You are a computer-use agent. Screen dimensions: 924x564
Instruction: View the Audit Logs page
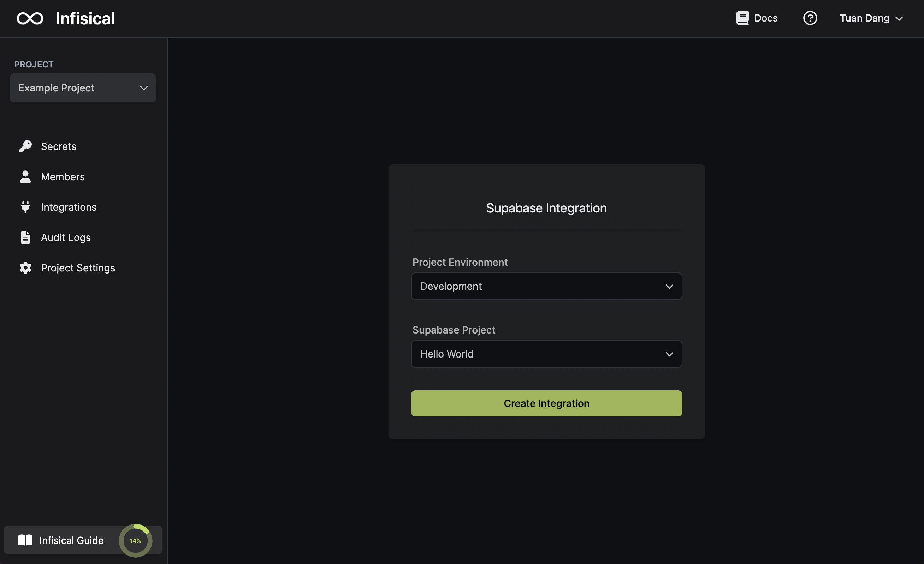point(66,237)
